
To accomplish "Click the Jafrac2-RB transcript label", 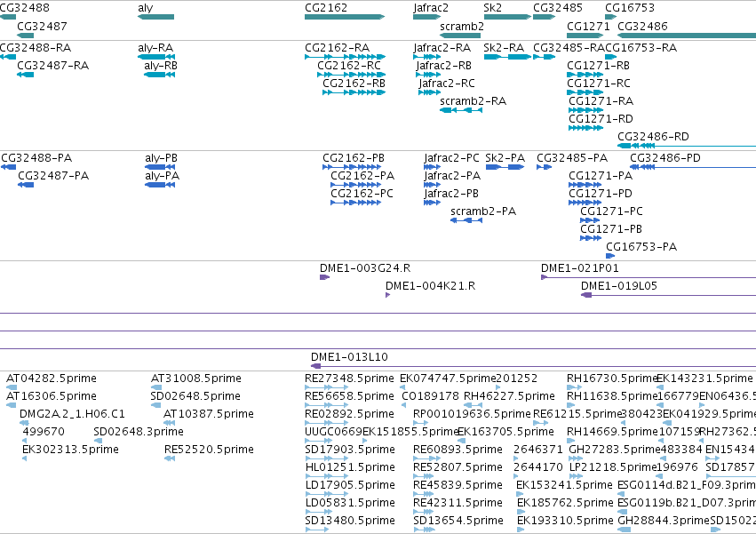I will pos(443,66).
